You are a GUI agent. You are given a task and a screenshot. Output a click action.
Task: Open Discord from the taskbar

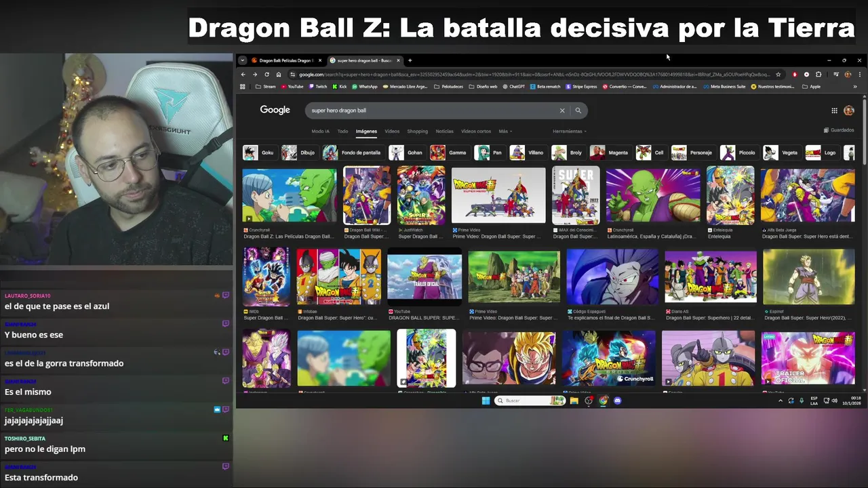click(x=618, y=401)
